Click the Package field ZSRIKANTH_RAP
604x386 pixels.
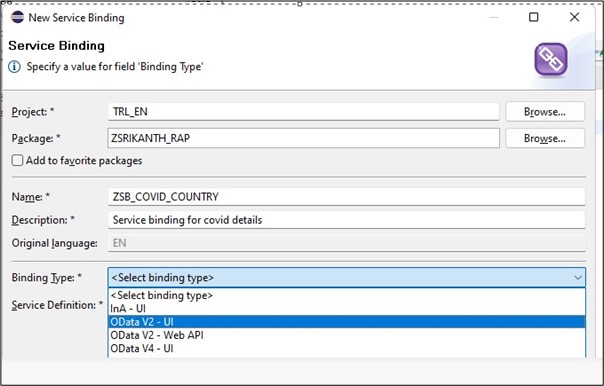(304, 138)
